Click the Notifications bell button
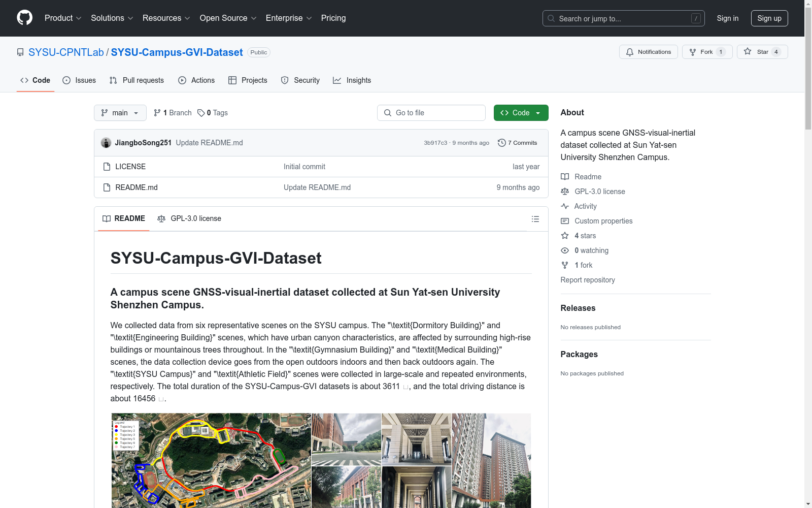The height and width of the screenshot is (508, 812). point(648,52)
